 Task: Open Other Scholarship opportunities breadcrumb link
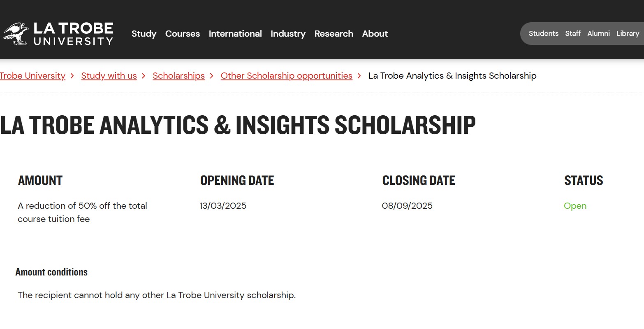pyautogui.click(x=287, y=76)
